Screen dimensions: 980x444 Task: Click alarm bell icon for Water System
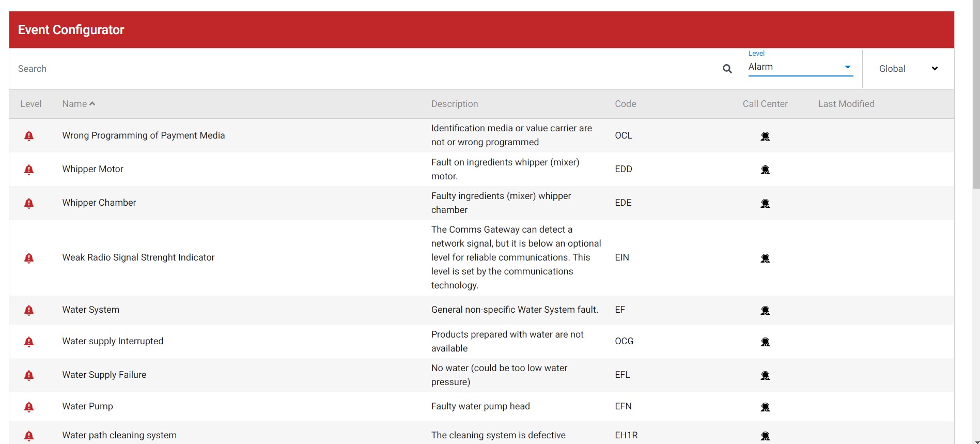[29, 310]
